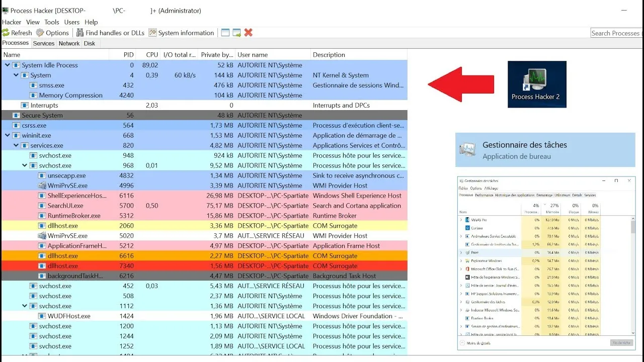Click the SearchUI.exe process icon

(42, 206)
